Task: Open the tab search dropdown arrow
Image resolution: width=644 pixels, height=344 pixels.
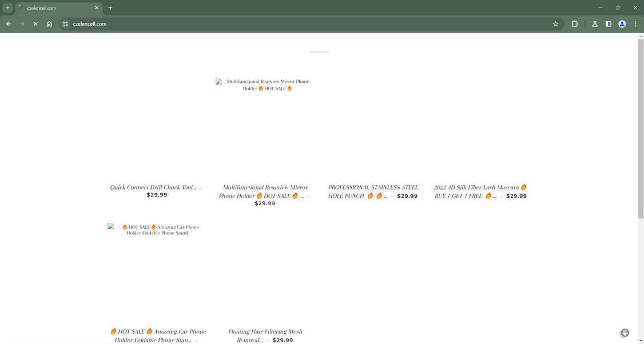Action: pos(7,7)
